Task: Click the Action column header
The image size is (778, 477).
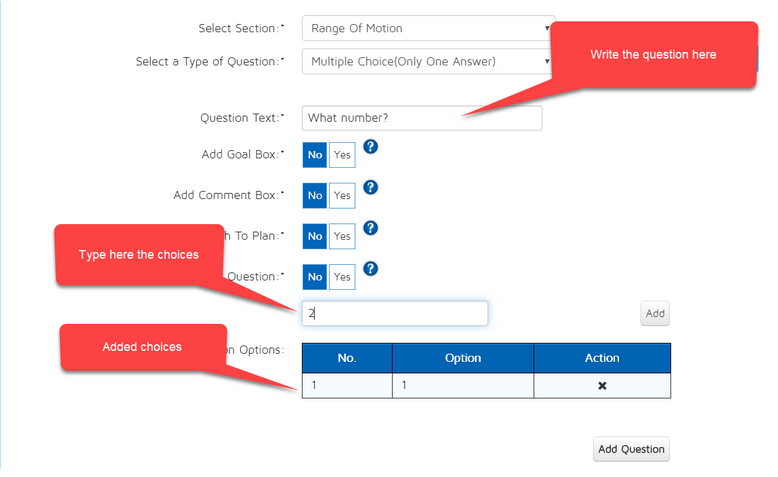Action: point(602,358)
